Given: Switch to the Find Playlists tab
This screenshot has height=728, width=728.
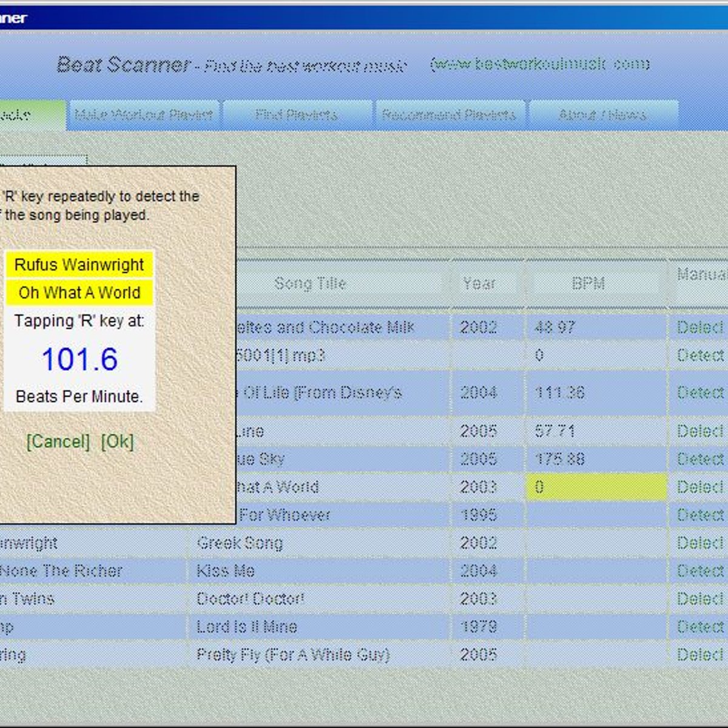Looking at the screenshot, I should click(x=297, y=115).
